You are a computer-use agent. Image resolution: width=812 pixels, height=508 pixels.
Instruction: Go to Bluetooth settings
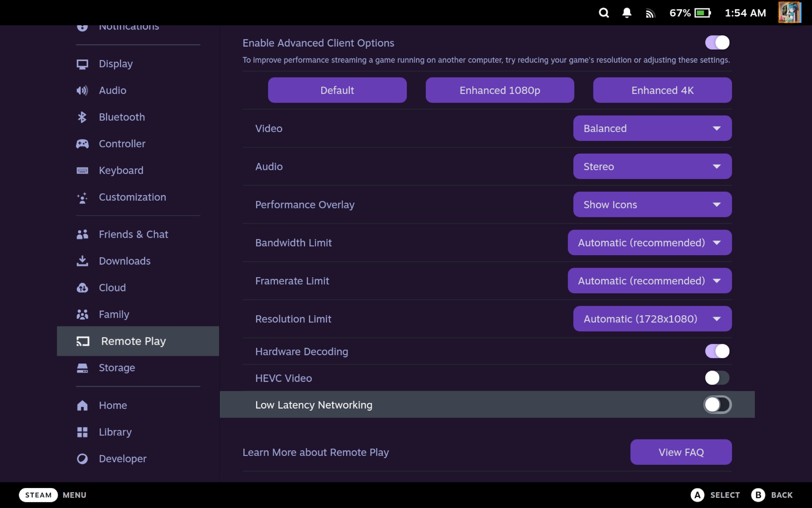(138, 117)
